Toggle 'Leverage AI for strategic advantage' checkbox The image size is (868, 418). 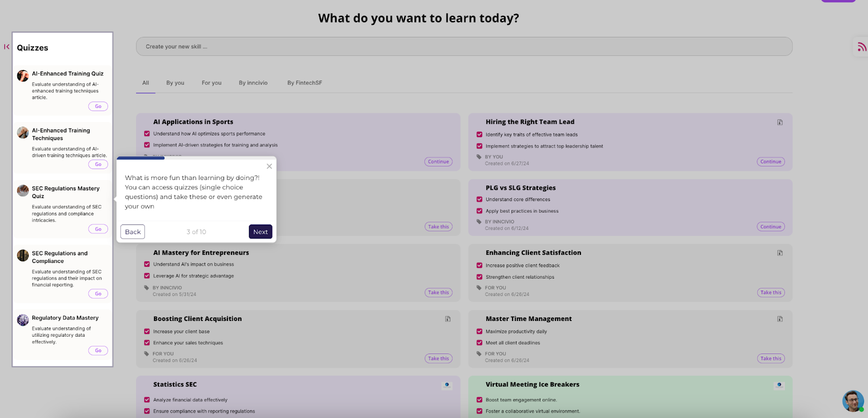[147, 276]
